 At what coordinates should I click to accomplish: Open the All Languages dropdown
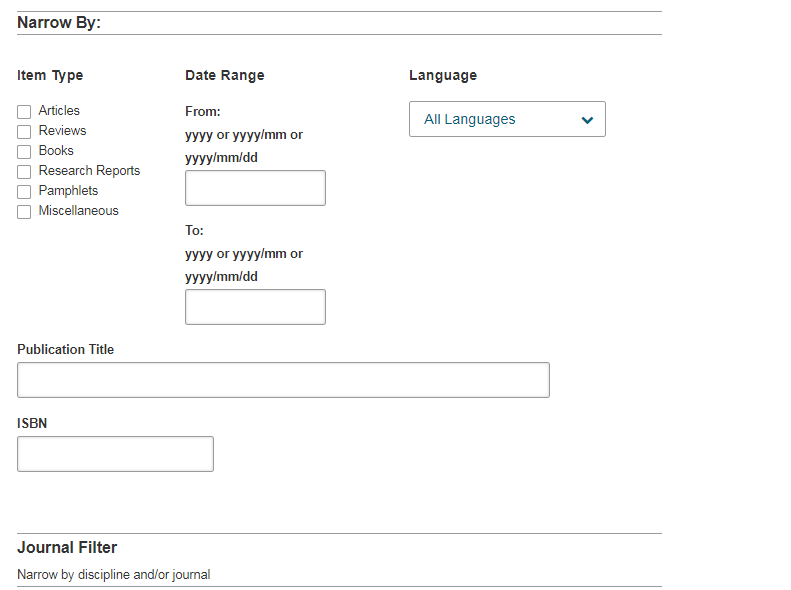coord(507,119)
